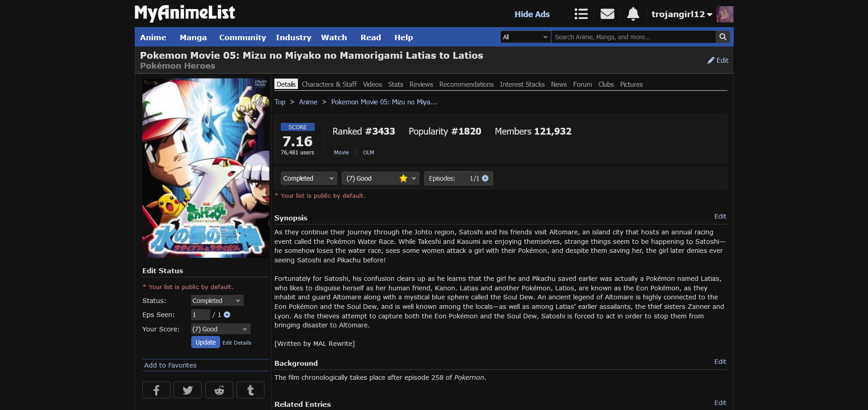
Task: Click the MyAnimeList logo
Action: click(x=185, y=13)
